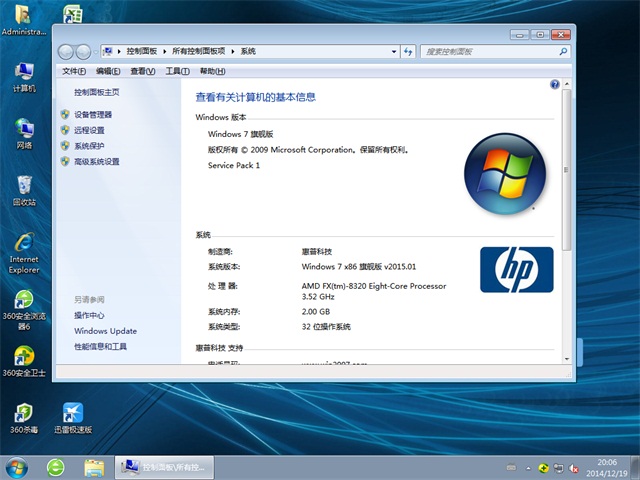Expand the breadcrumb arrow after 控制面板
640x480 pixels.
pyautogui.click(x=167, y=51)
